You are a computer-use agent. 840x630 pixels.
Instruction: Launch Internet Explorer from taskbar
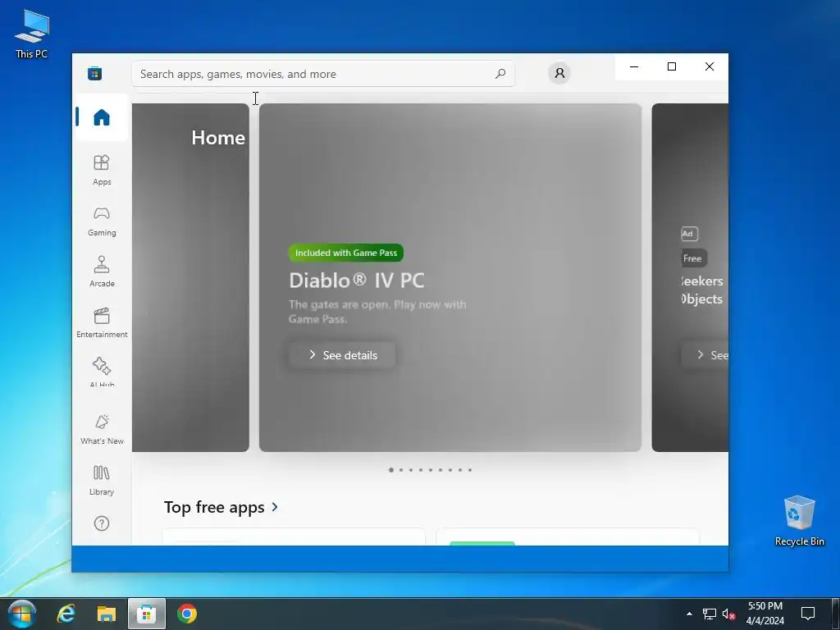66,614
